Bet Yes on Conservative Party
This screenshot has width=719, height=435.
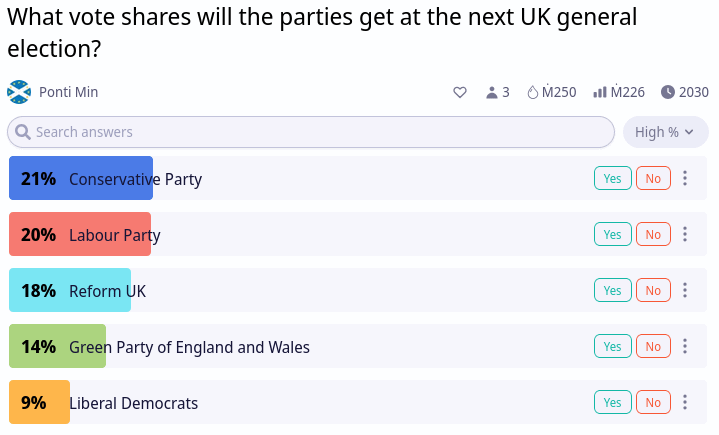(x=613, y=178)
